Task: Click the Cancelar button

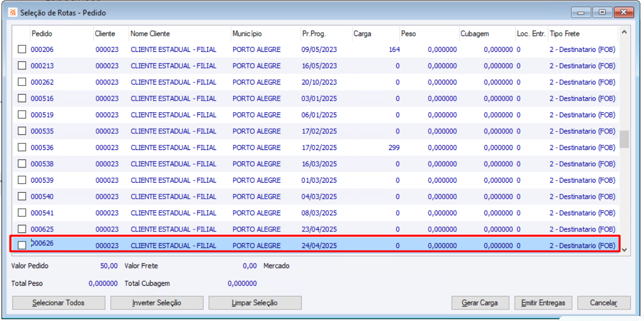Action: coord(604,303)
